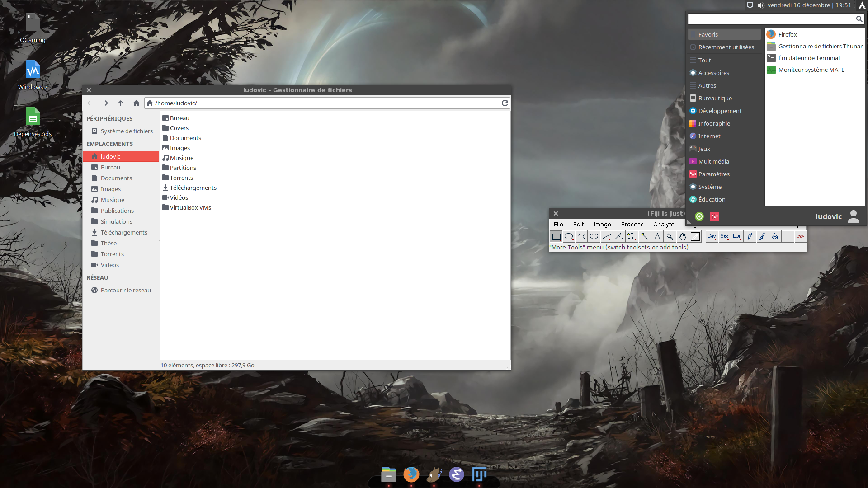868x488 pixels.
Task: Open the File menu in Fiji
Action: click(x=558, y=224)
